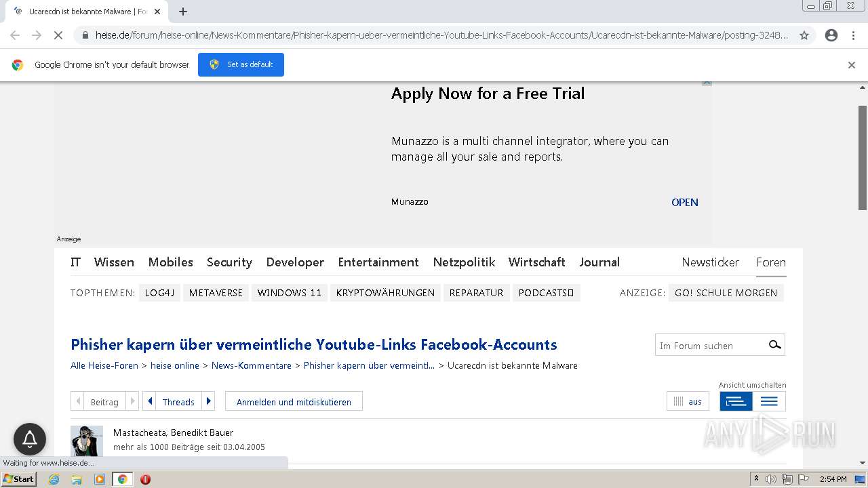Go to previous Beitrag arrow
Screen dimensions: 868x488
coord(78,401)
